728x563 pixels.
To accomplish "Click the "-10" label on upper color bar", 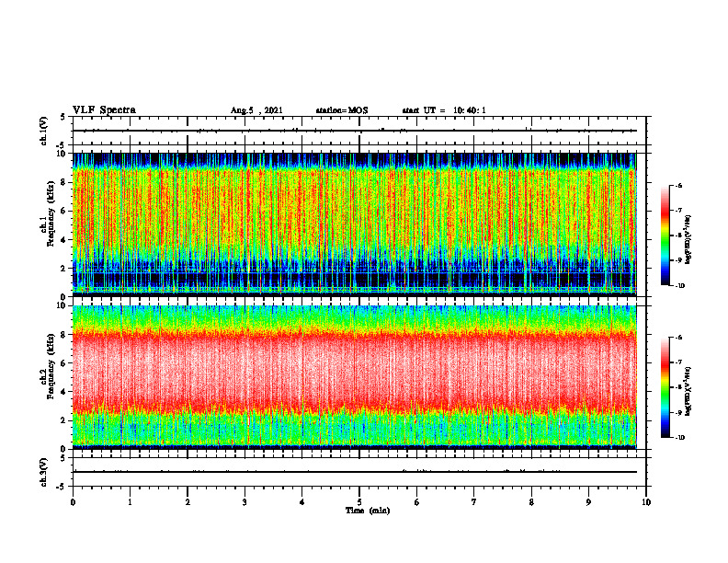I will point(679,286).
